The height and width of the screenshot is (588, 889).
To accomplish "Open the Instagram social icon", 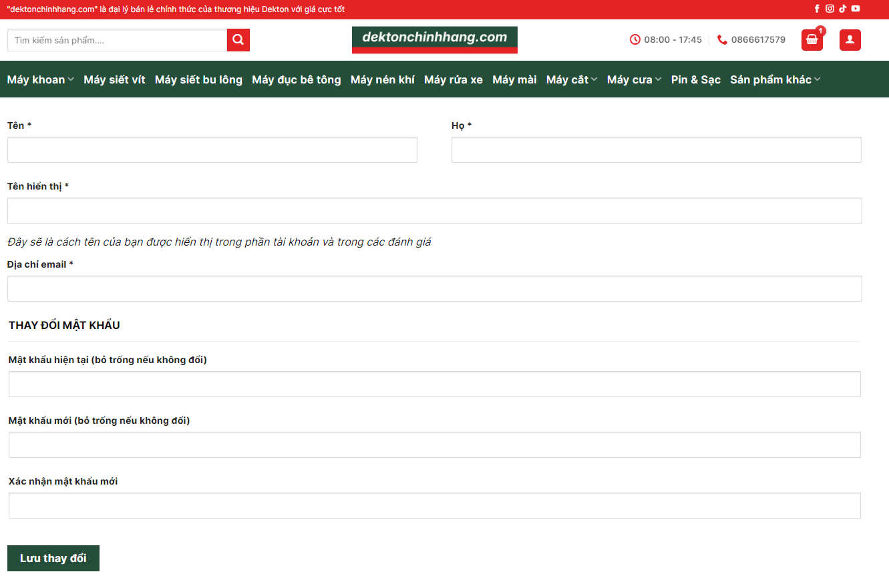I will tap(830, 9).
